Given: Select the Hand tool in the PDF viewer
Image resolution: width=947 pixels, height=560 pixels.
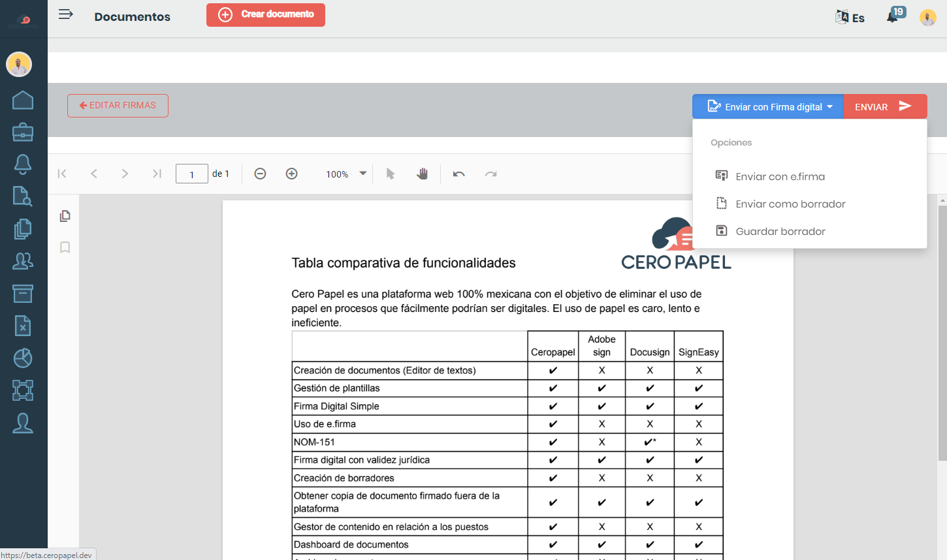Looking at the screenshot, I should 422,174.
